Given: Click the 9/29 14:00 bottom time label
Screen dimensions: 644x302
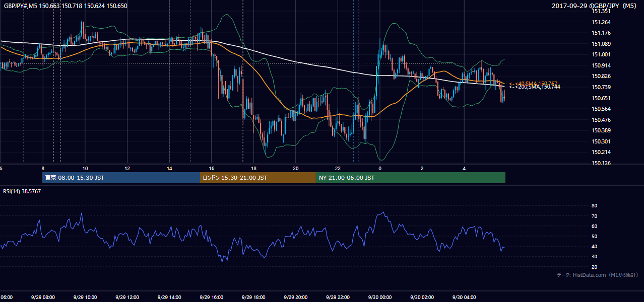Looking at the screenshot, I should click(169, 297).
